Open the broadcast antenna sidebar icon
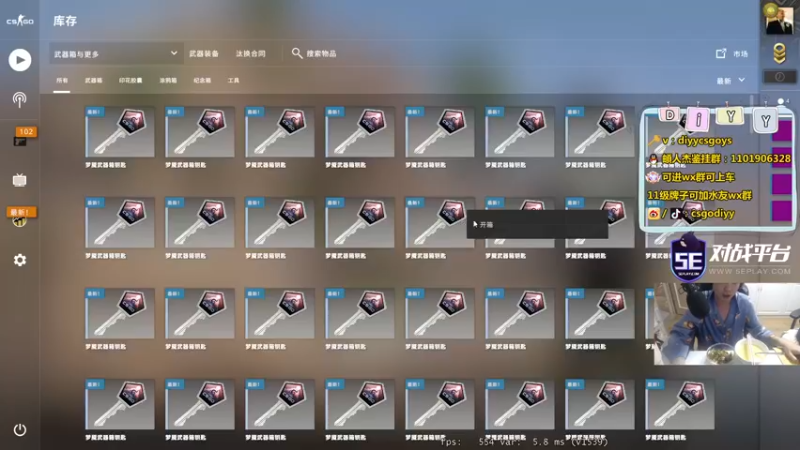 coord(19,99)
